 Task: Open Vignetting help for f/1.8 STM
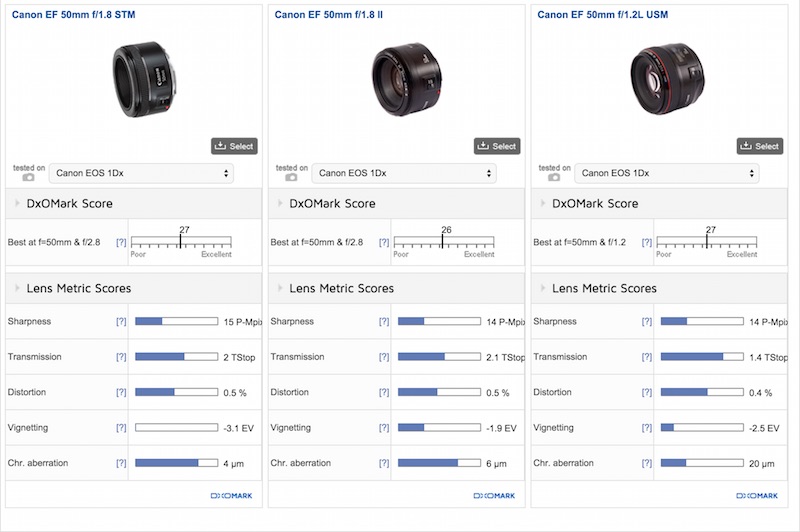pyautogui.click(x=121, y=428)
